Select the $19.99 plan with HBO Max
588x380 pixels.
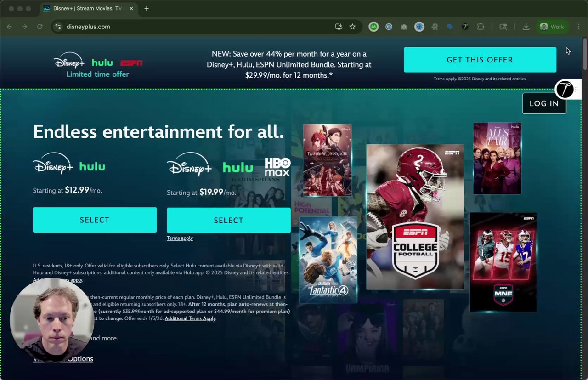click(229, 220)
